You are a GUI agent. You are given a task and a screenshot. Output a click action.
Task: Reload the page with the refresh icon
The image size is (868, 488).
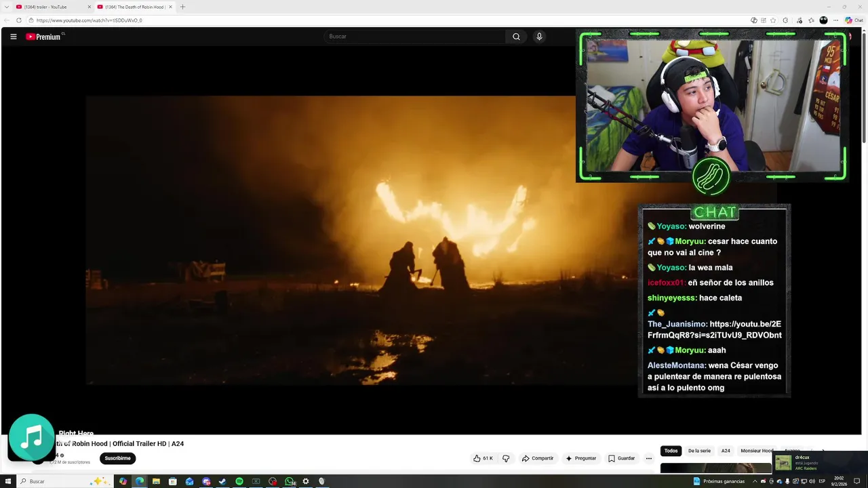click(x=18, y=20)
